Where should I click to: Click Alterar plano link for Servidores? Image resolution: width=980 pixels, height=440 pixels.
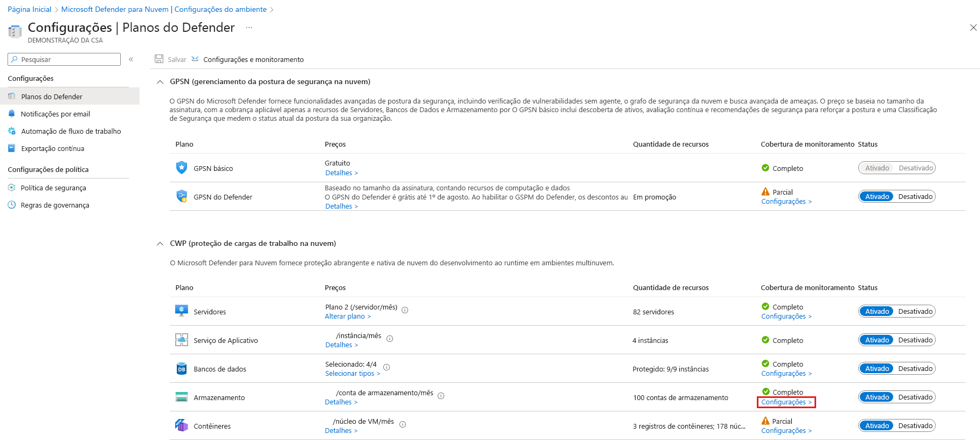348,316
